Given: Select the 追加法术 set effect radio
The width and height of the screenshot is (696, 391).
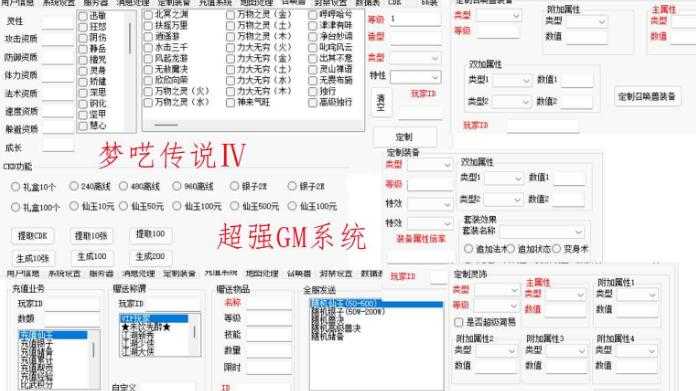Looking at the screenshot, I should 468,249.
